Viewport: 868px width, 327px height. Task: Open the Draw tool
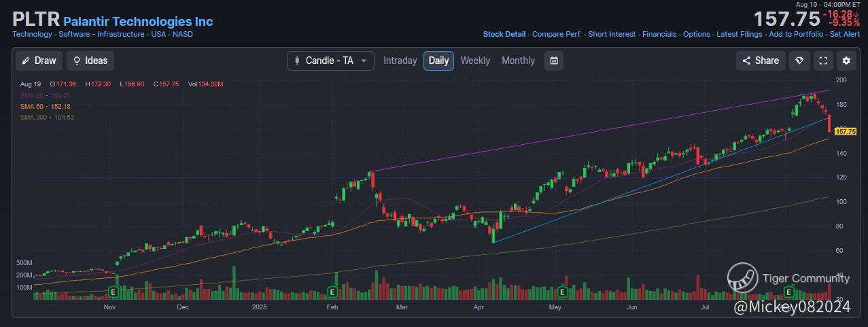39,61
